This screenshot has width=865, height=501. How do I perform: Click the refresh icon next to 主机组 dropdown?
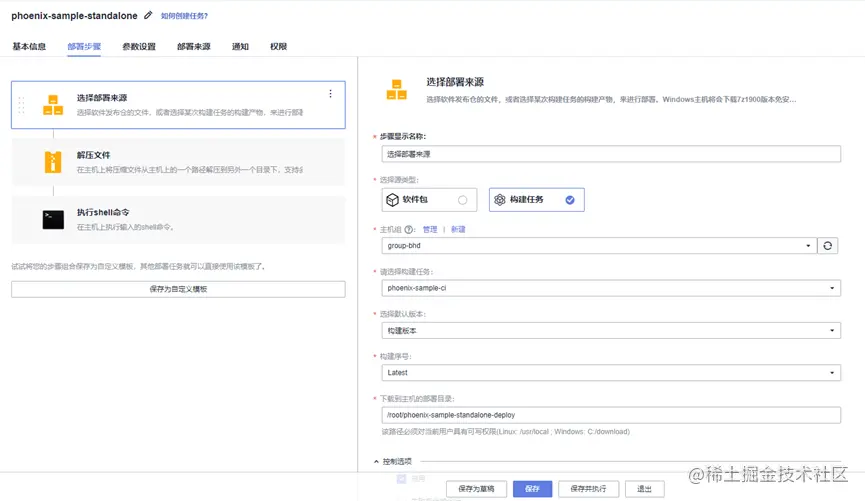827,246
